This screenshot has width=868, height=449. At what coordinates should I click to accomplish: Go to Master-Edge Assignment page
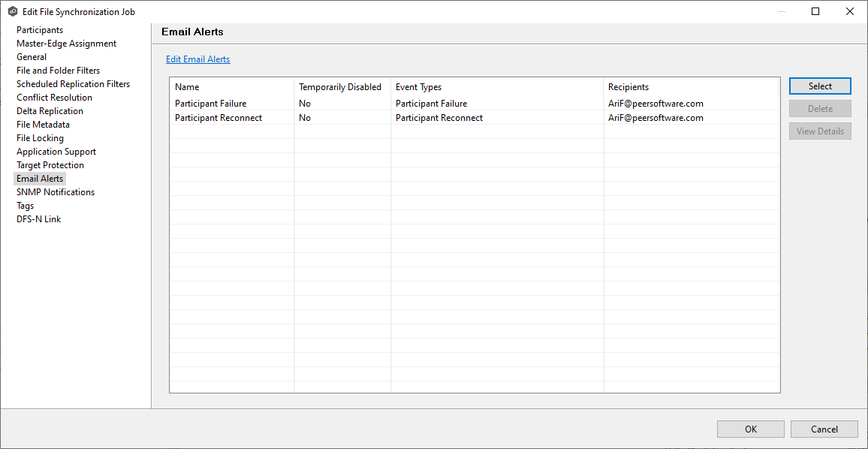click(66, 44)
